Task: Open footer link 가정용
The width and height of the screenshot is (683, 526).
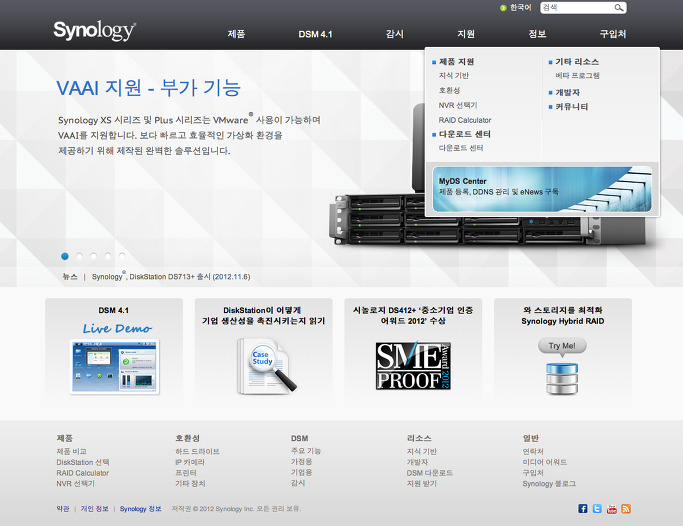Action: point(301,462)
